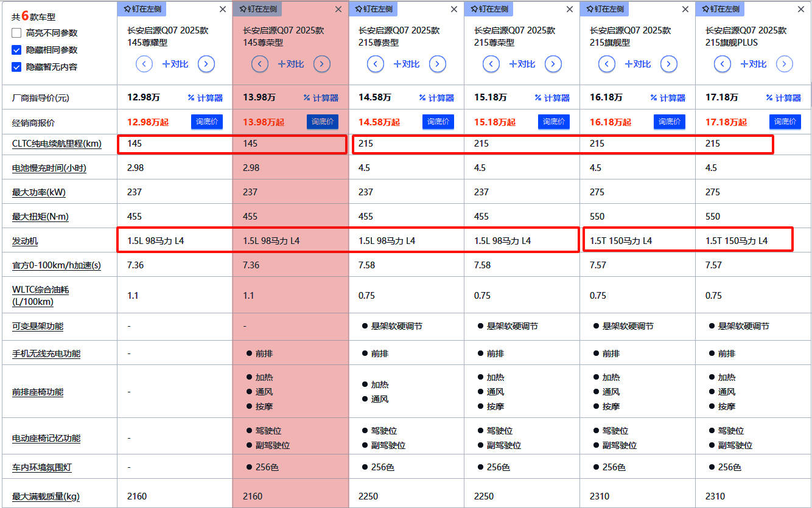Image resolution: width=812 pixels, height=508 pixels.
Task: Select the 长安启源Q07 2025款 215旗舰PLUS title
Action: [746, 37]
